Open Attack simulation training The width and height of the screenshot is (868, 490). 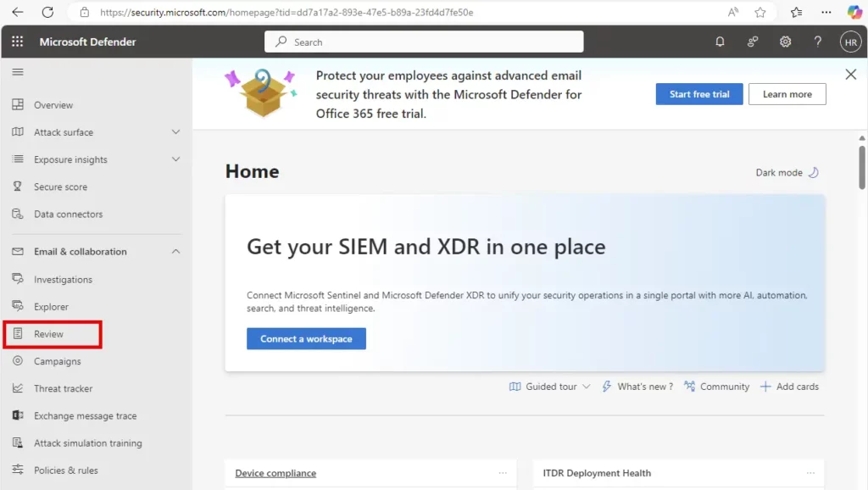tap(87, 443)
